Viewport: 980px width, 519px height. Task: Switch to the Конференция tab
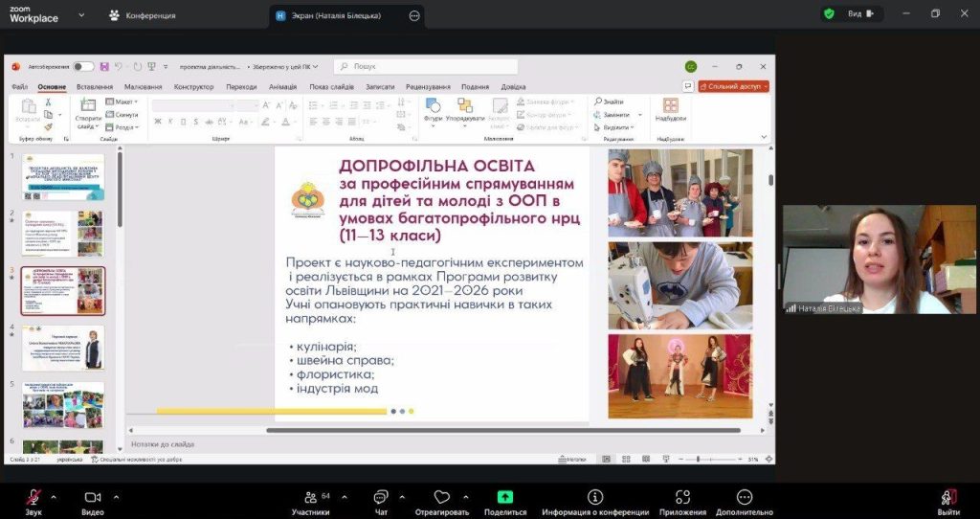tap(144, 15)
